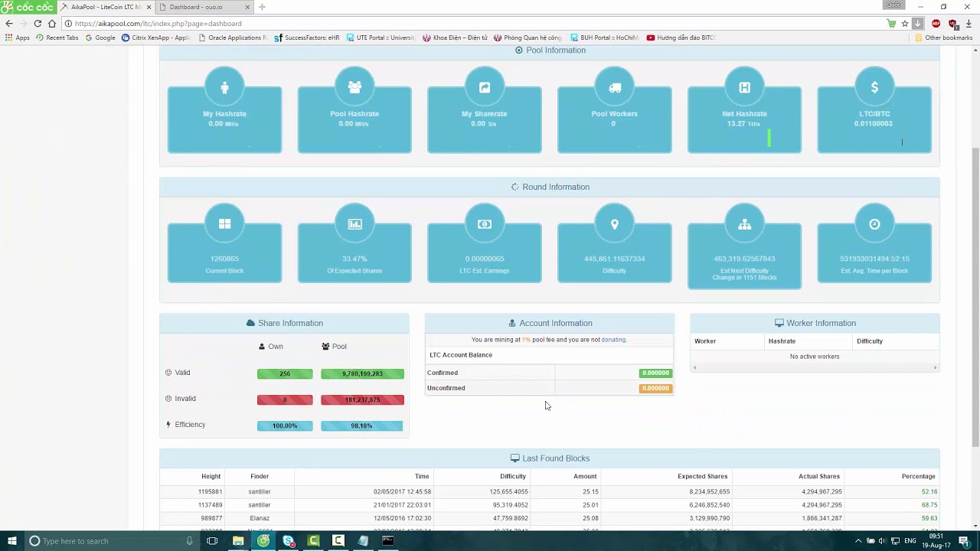
Task: Open the browser home page icon
Action: pos(52,24)
